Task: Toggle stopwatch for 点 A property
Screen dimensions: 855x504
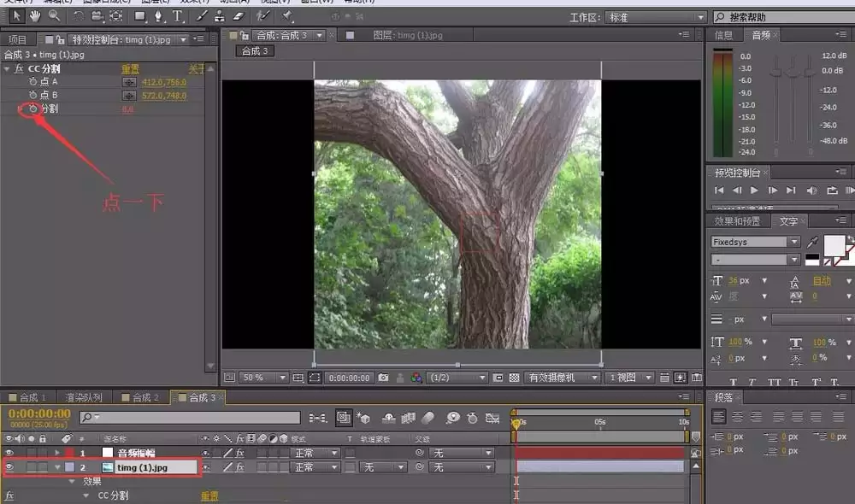Action: click(x=33, y=81)
